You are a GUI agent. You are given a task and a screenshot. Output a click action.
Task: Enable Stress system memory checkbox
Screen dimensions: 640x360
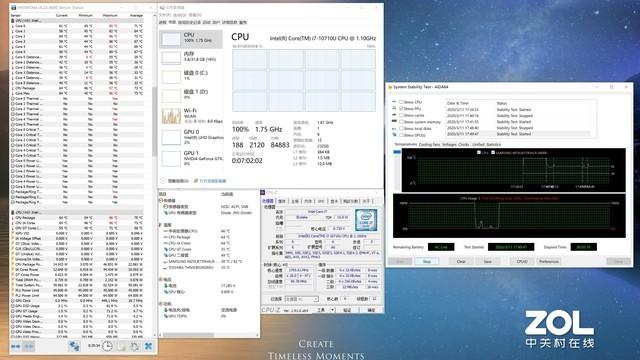401,122
